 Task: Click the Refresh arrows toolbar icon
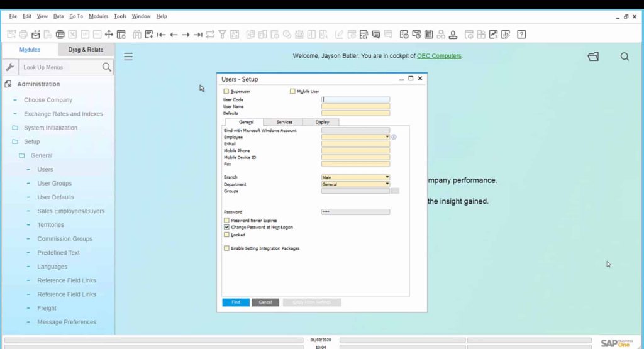click(x=210, y=35)
